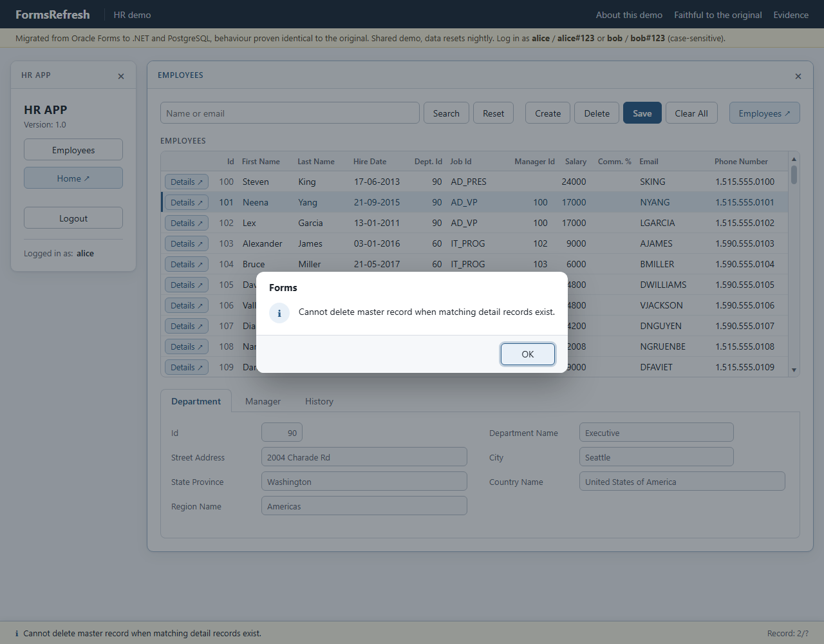Click the Country Name field

tap(682, 482)
